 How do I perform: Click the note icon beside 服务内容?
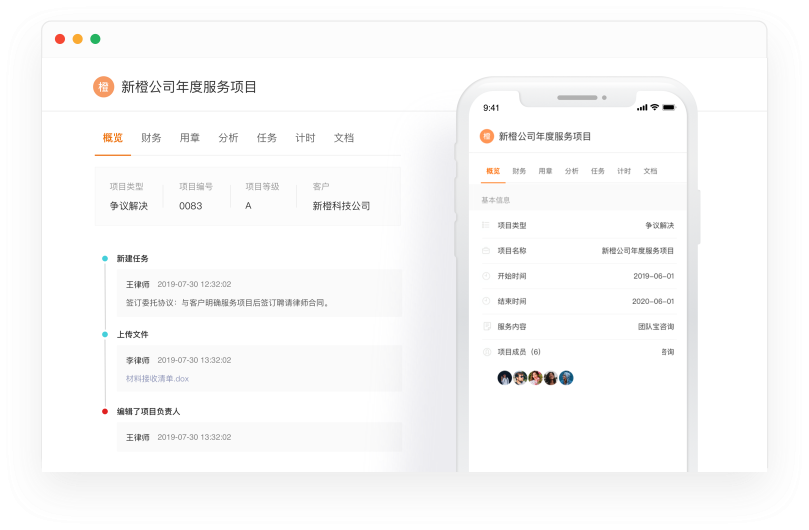point(486,326)
